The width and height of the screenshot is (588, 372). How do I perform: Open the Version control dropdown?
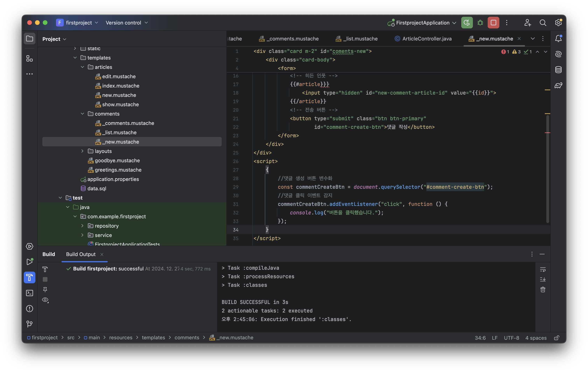coord(127,23)
